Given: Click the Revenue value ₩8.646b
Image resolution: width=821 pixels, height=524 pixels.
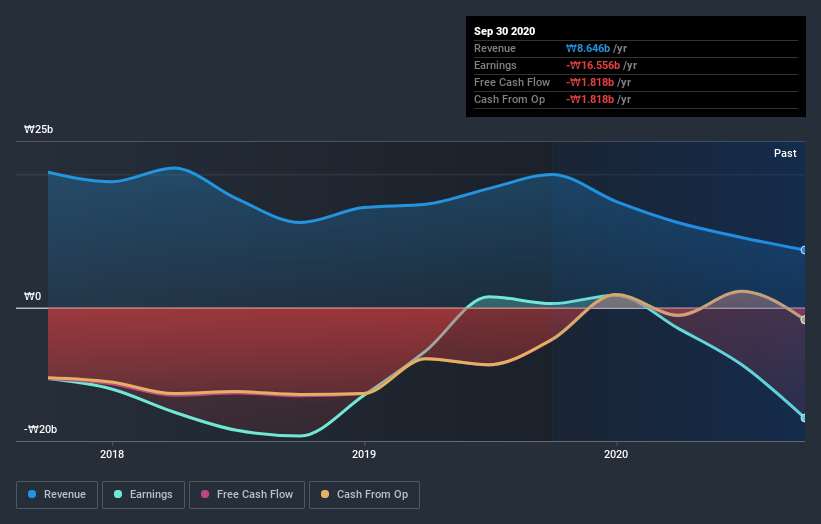Looking at the screenshot, I should (588, 48).
